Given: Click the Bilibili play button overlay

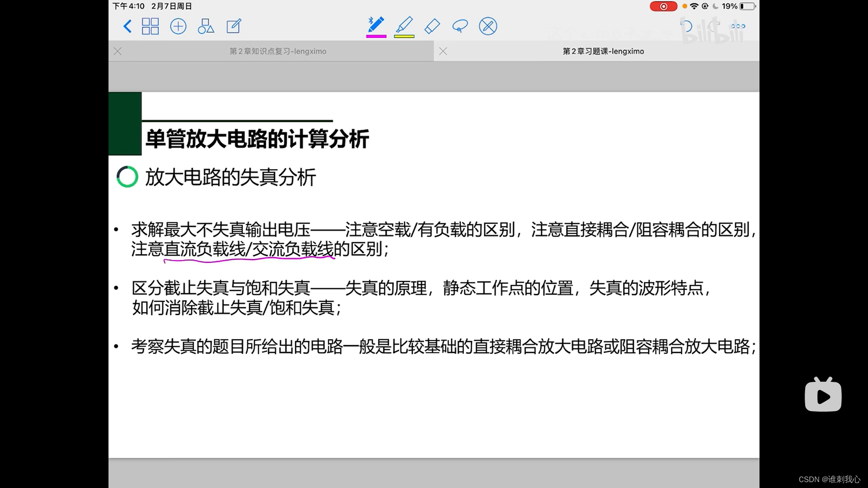Looking at the screenshot, I should [x=823, y=396].
